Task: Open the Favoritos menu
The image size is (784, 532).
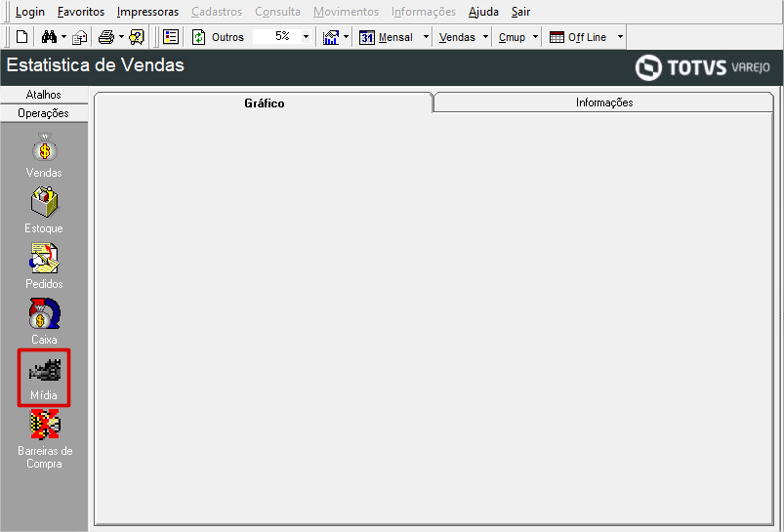Action: (x=81, y=12)
